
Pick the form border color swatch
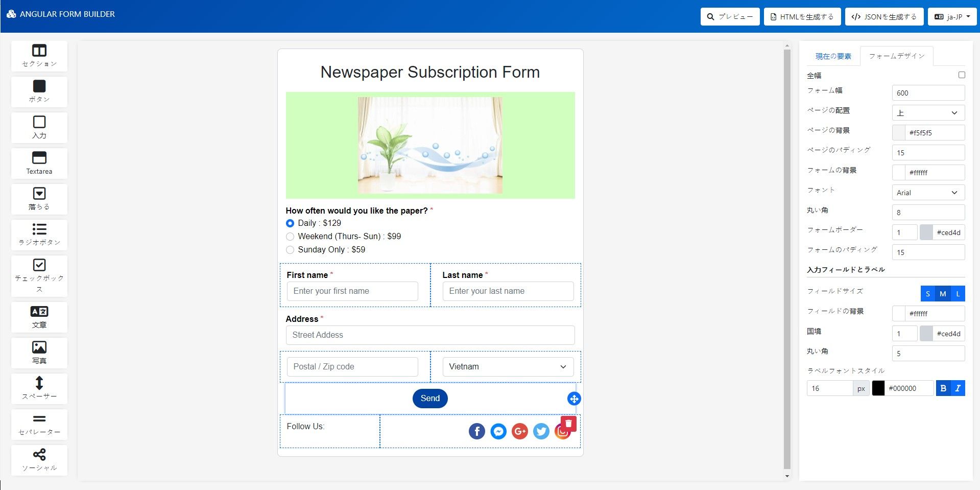point(926,232)
